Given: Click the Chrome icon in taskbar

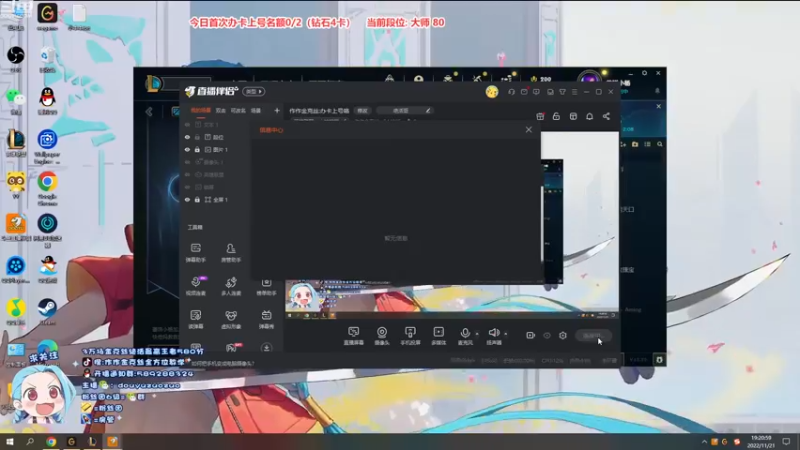Looking at the screenshot, I should [x=51, y=442].
